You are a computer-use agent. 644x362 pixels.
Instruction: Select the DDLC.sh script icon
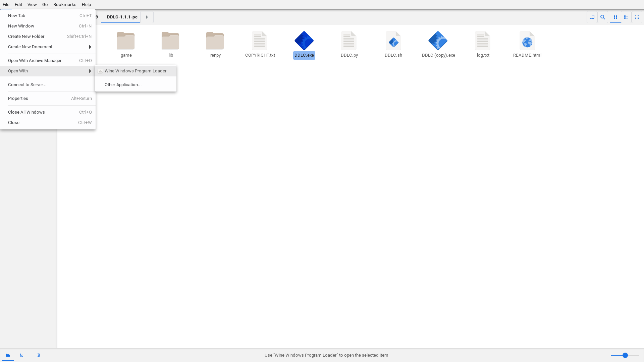(x=393, y=41)
